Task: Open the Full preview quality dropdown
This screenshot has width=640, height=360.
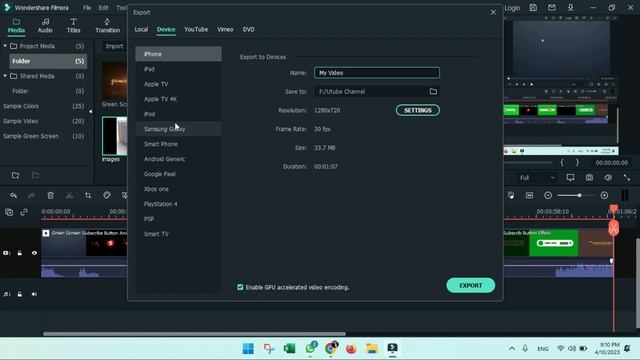Action: 537,178
